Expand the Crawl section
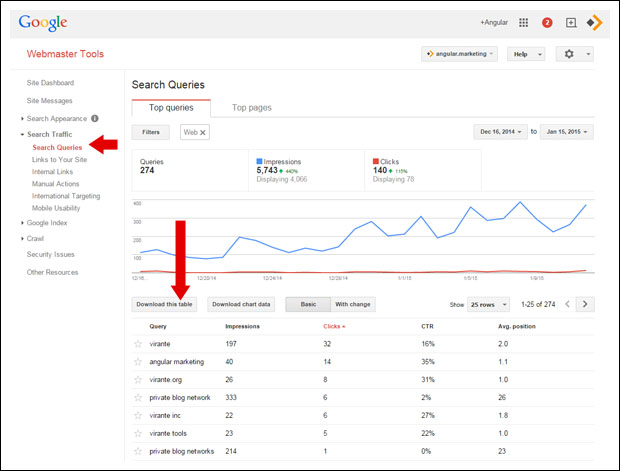 tap(23, 238)
